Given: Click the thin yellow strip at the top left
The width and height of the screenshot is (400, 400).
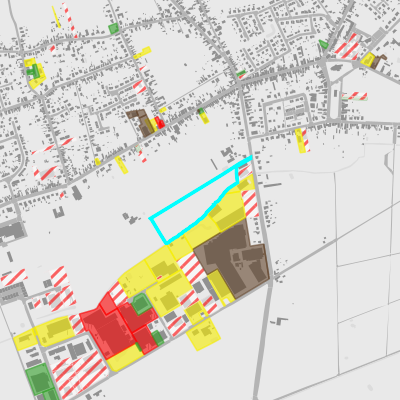Looking at the screenshot, I should coord(56,17).
